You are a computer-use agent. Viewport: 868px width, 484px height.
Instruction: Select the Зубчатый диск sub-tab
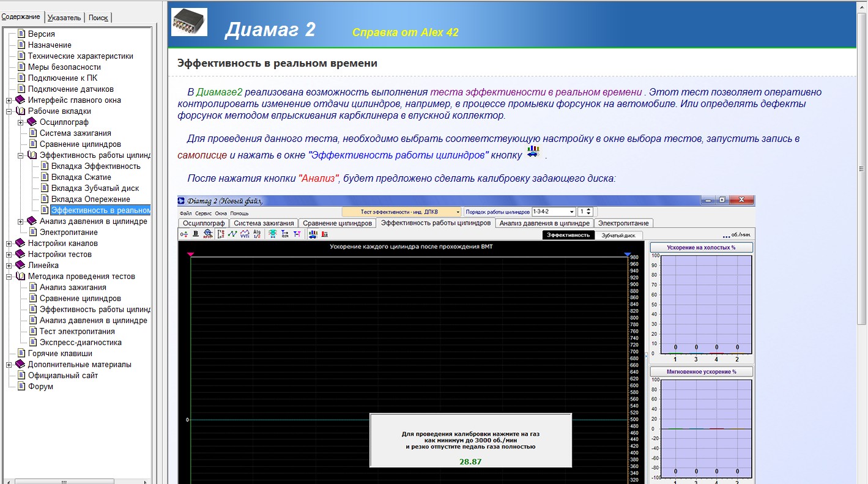point(618,235)
